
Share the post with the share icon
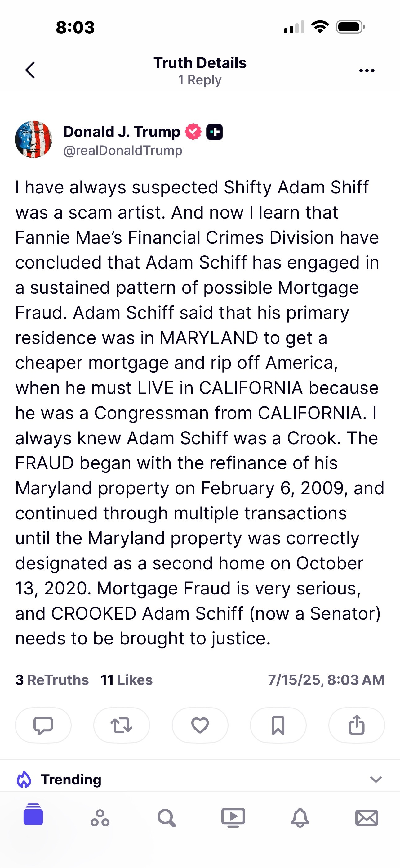[x=357, y=725]
